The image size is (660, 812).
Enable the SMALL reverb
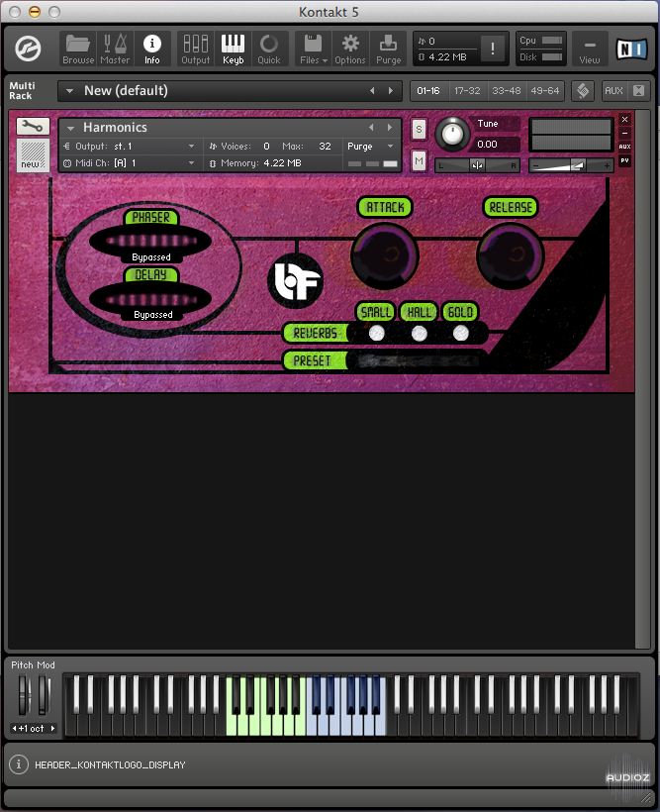[x=376, y=334]
